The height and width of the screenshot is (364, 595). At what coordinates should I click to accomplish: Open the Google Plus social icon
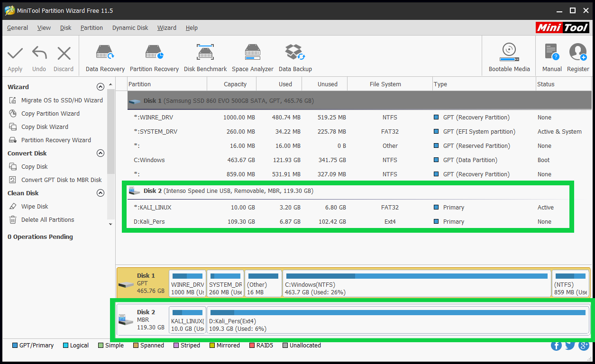[x=584, y=346]
